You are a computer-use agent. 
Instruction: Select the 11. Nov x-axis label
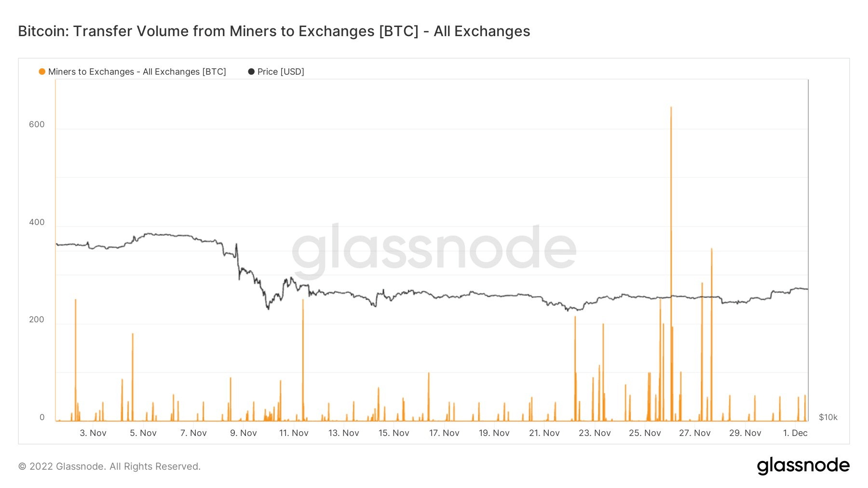point(294,433)
